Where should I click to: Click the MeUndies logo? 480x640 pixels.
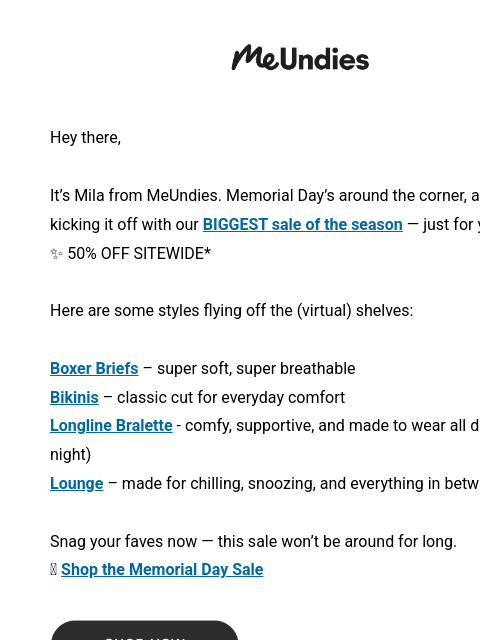pos(300,58)
